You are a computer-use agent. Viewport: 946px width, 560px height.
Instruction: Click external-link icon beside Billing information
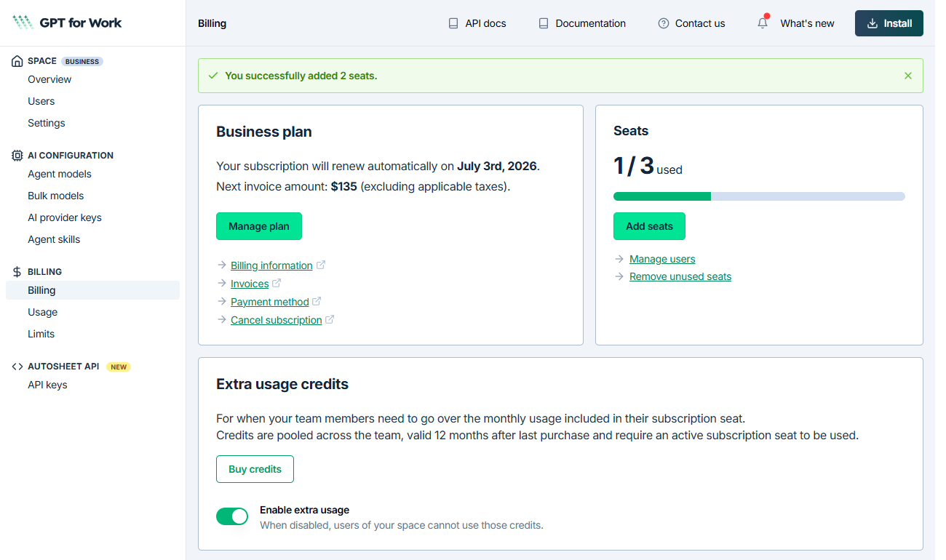[x=321, y=265]
